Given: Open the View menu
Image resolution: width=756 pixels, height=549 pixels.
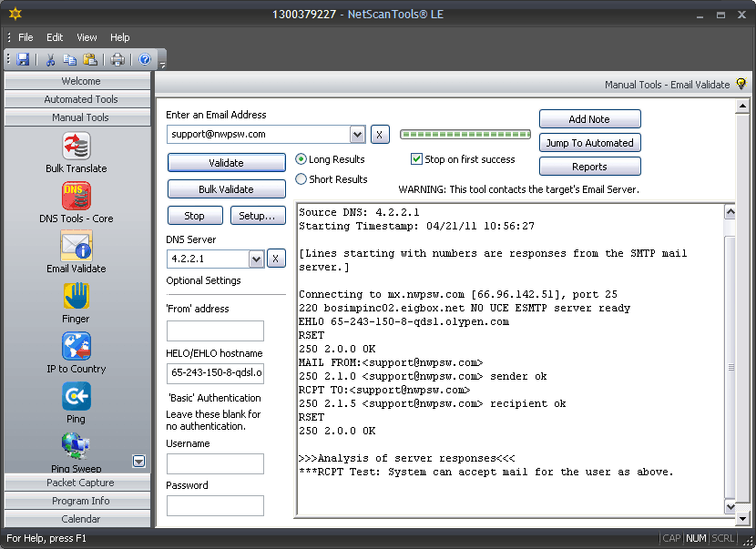Looking at the screenshot, I should coord(87,37).
